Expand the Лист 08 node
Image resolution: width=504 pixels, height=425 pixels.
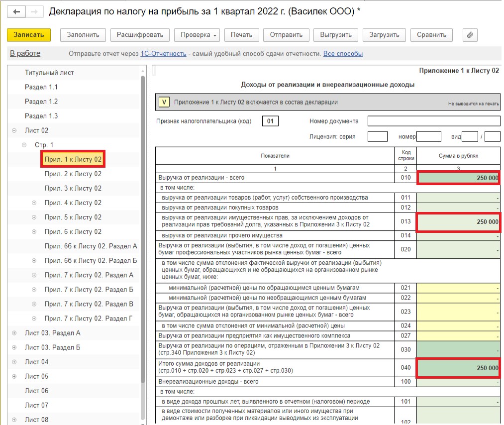(x=14, y=420)
